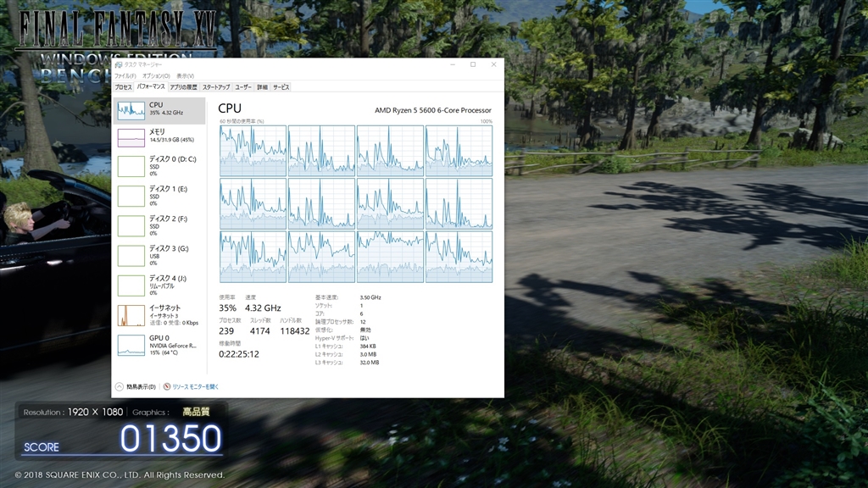Click the Hyper-V サポート label

[334, 338]
